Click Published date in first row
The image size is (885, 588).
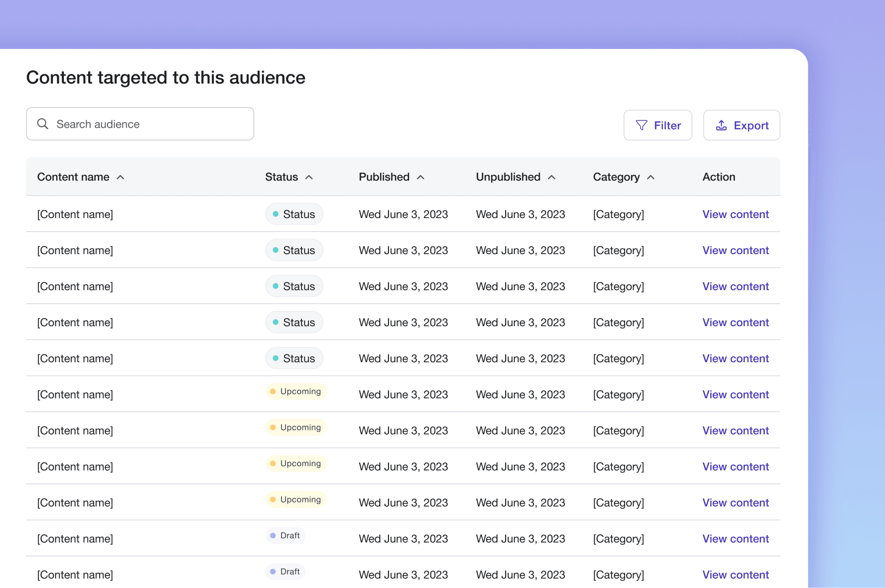click(403, 214)
